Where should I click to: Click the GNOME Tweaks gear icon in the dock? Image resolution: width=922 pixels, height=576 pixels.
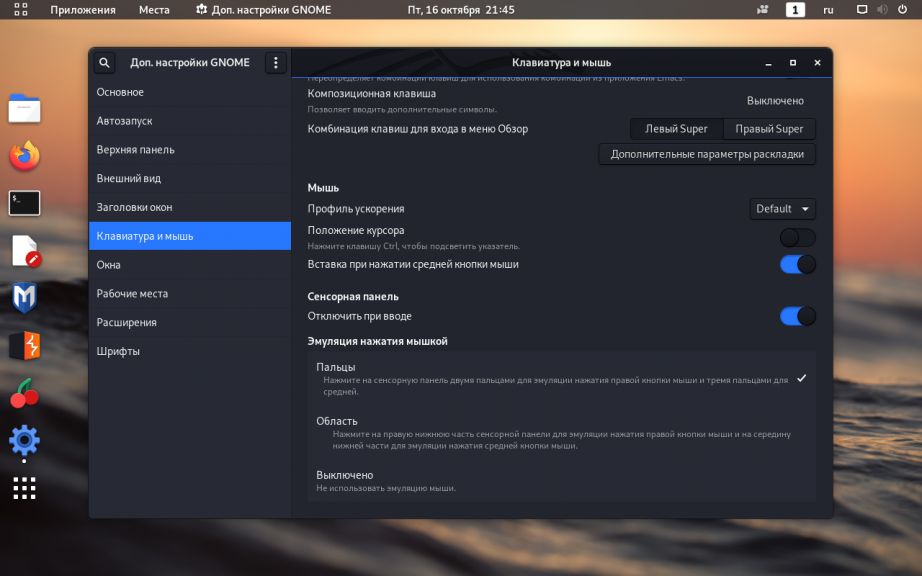pyautogui.click(x=24, y=440)
